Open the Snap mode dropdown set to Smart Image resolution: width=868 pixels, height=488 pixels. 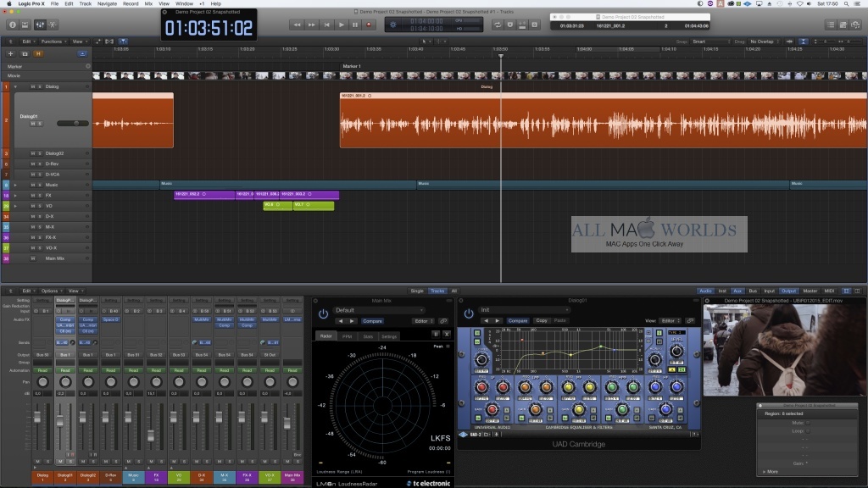tap(711, 42)
